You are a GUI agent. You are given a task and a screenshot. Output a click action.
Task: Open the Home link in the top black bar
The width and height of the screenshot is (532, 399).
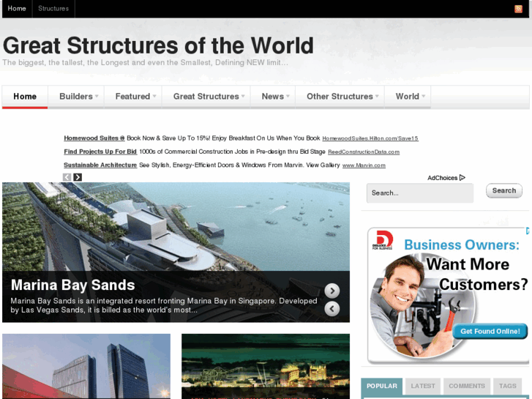tap(17, 9)
